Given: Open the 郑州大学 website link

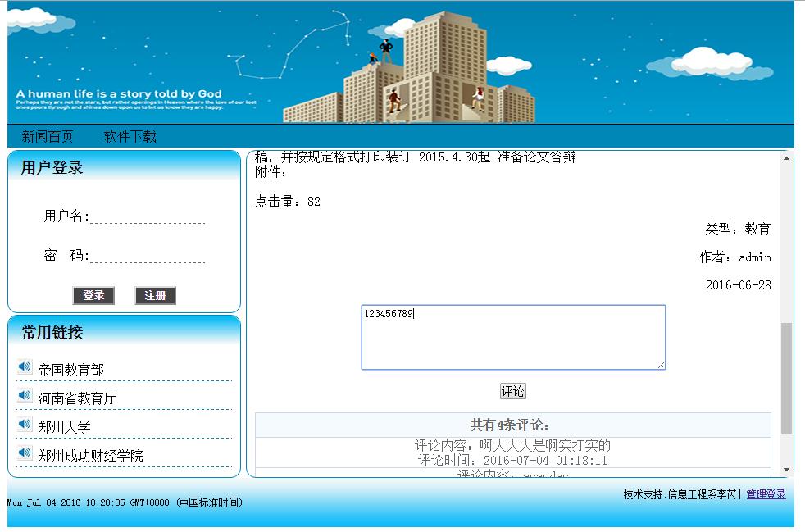Looking at the screenshot, I should click(63, 426).
